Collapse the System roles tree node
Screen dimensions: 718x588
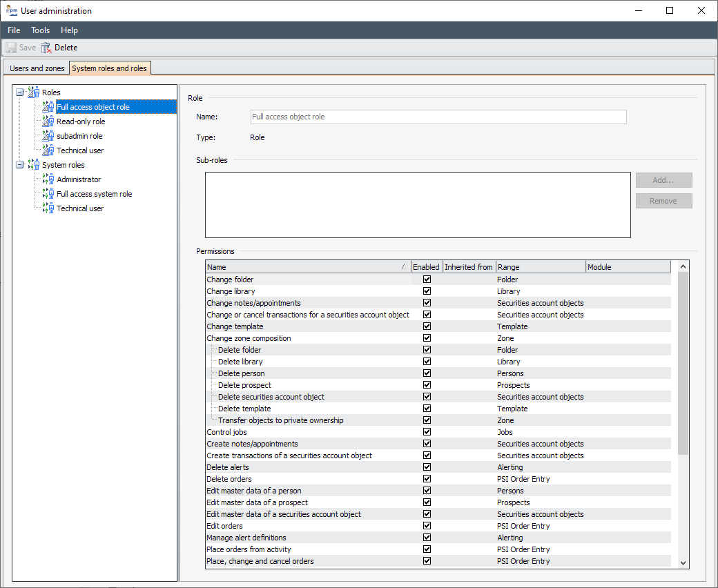[20, 165]
